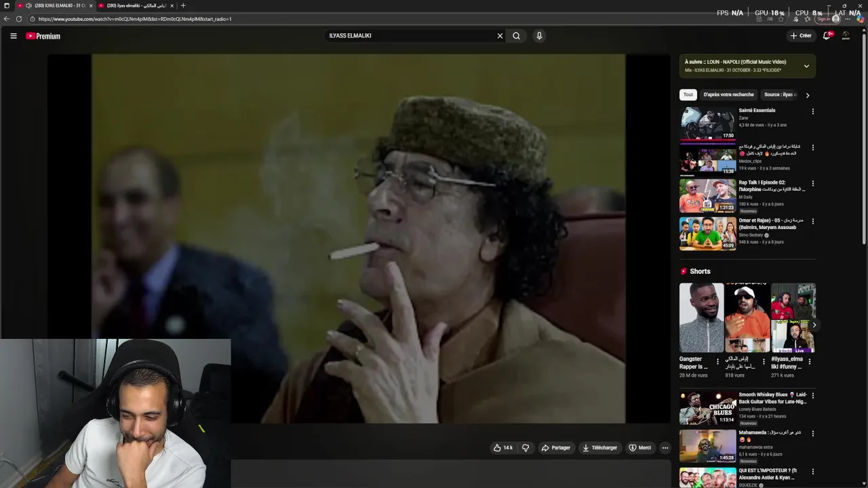Open the Mahamawda 1:45:28 video thumbnail
Viewport: 868px width, 488px height.
click(708, 446)
